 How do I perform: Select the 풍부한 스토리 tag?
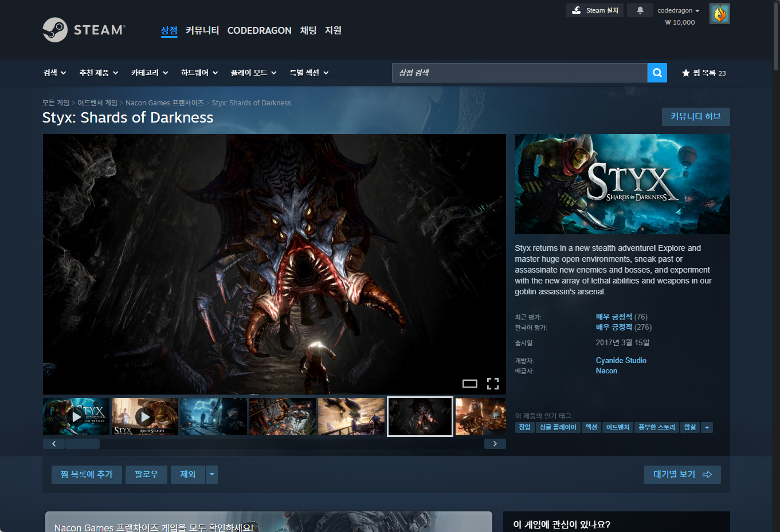coord(657,427)
